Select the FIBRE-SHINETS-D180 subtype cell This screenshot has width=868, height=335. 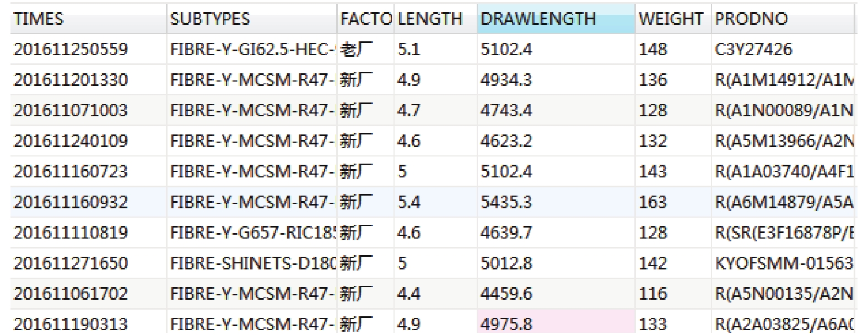click(252, 263)
